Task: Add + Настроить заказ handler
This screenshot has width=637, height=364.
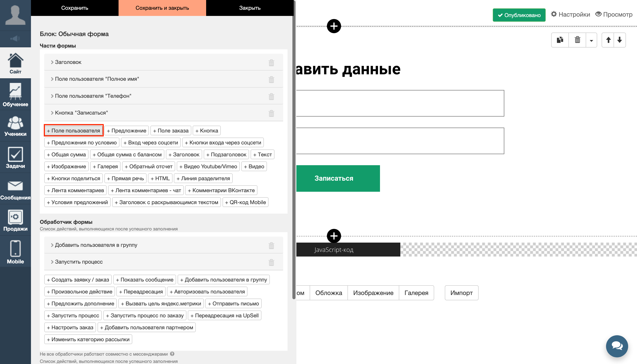Action: pos(70,327)
